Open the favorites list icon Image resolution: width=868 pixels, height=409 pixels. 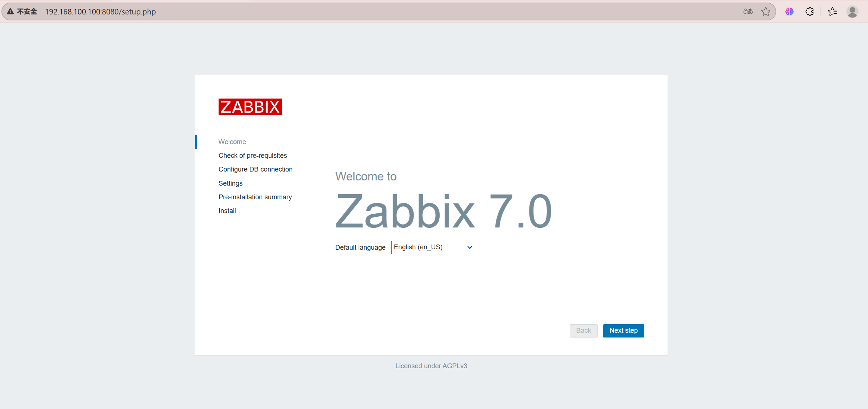[832, 11]
